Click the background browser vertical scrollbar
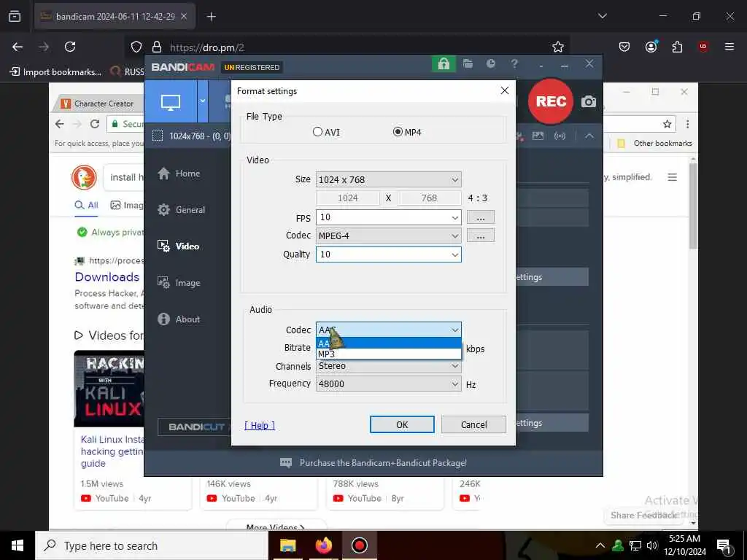747x560 pixels. coord(693,205)
